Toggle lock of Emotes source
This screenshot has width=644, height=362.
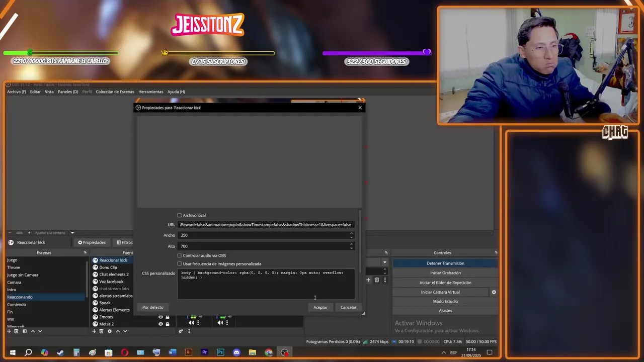[168, 317]
